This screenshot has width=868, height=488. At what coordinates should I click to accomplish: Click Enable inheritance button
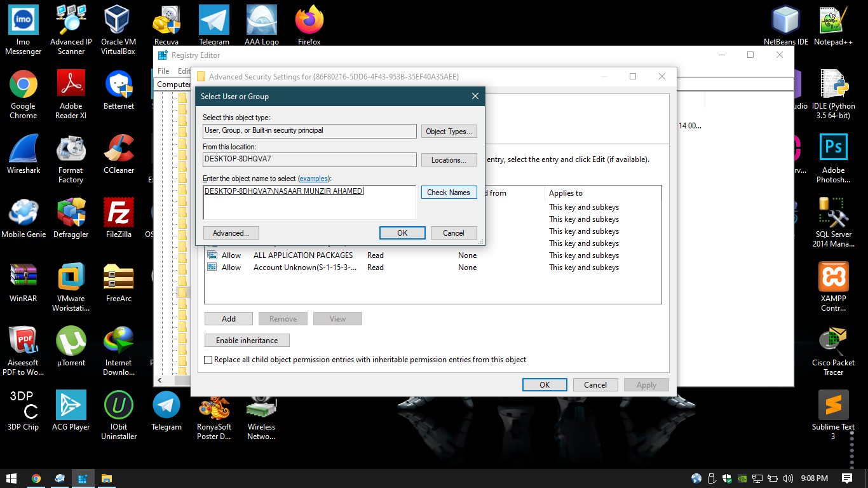247,341
